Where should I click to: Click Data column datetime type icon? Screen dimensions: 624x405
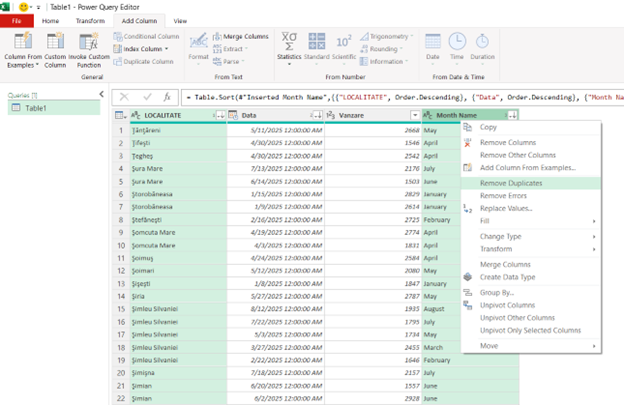(233, 115)
